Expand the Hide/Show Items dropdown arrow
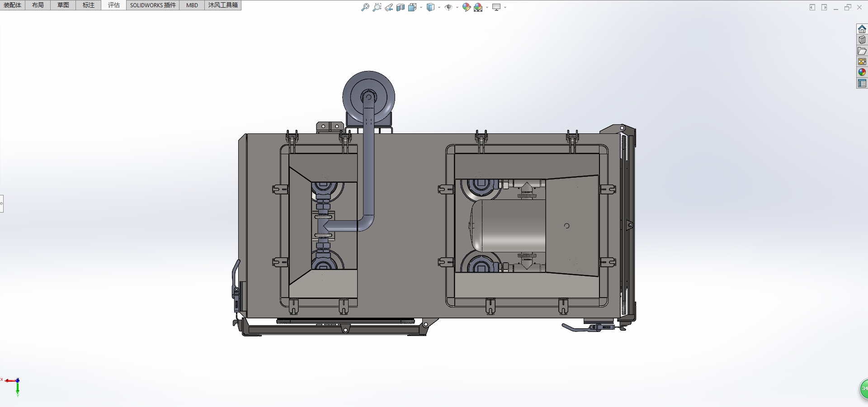 (457, 7)
